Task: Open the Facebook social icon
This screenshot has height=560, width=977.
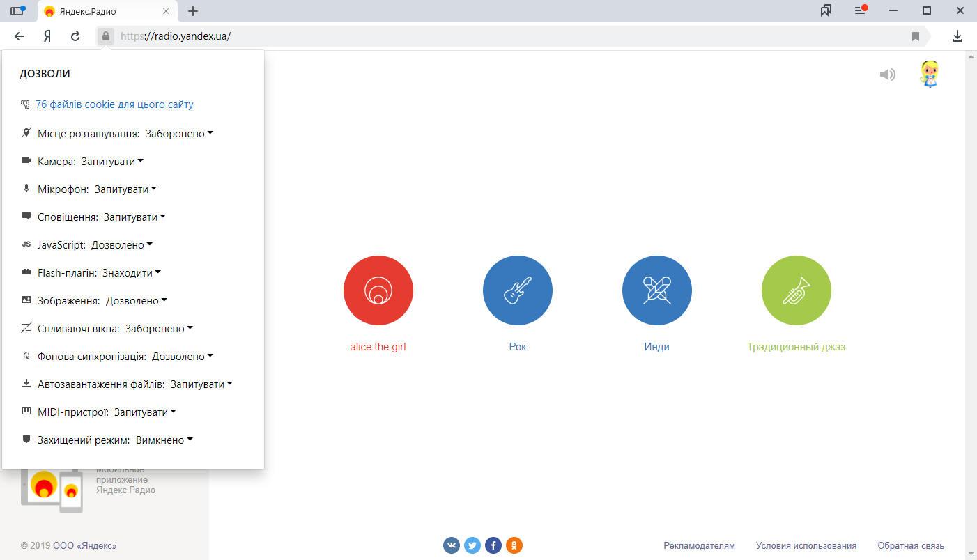Action: [x=493, y=545]
